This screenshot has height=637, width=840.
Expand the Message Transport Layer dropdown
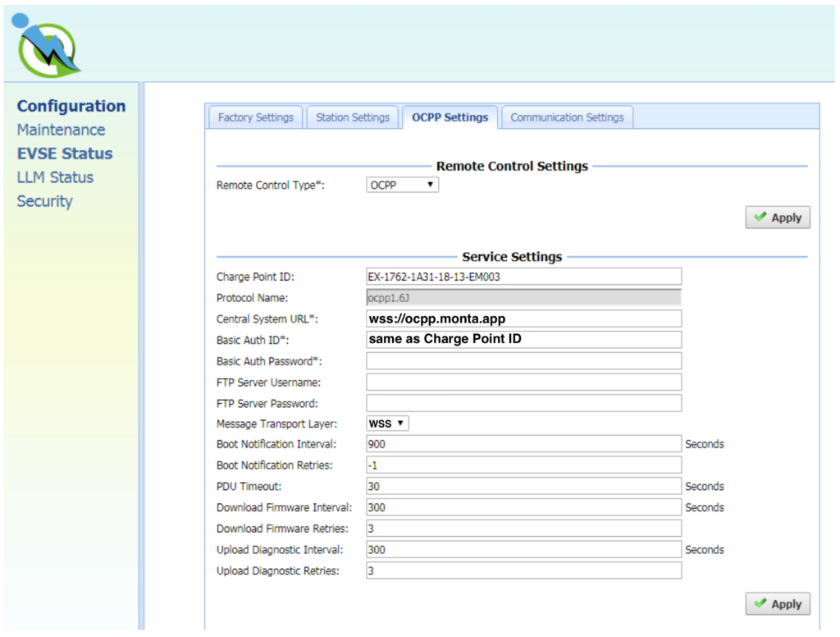coord(388,424)
